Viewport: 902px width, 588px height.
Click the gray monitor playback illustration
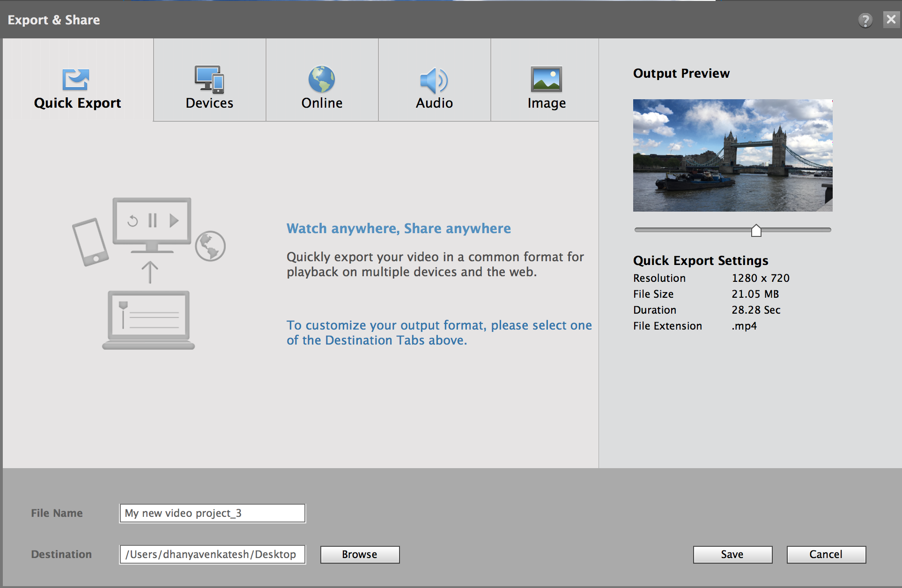coord(152,224)
